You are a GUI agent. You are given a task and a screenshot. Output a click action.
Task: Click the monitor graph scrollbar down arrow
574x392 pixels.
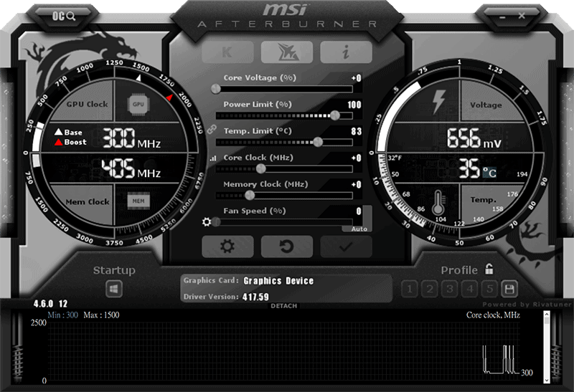[x=547, y=381]
